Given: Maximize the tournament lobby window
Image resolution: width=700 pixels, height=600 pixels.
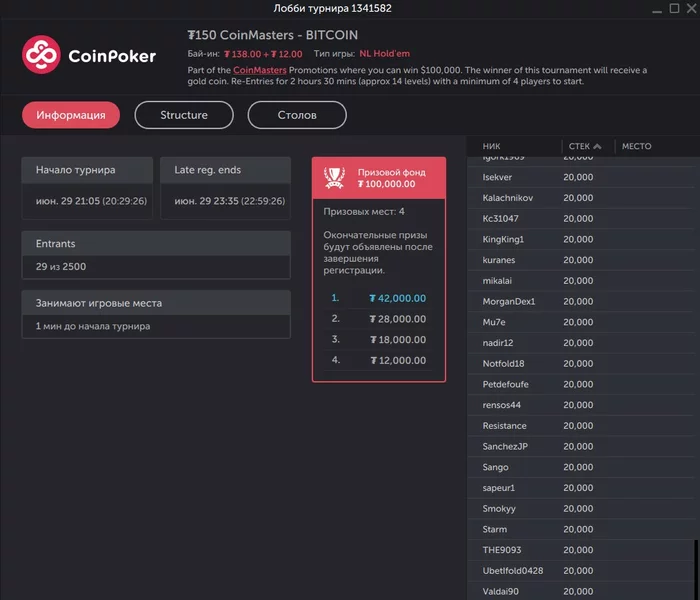Looking at the screenshot, I should [675, 8].
